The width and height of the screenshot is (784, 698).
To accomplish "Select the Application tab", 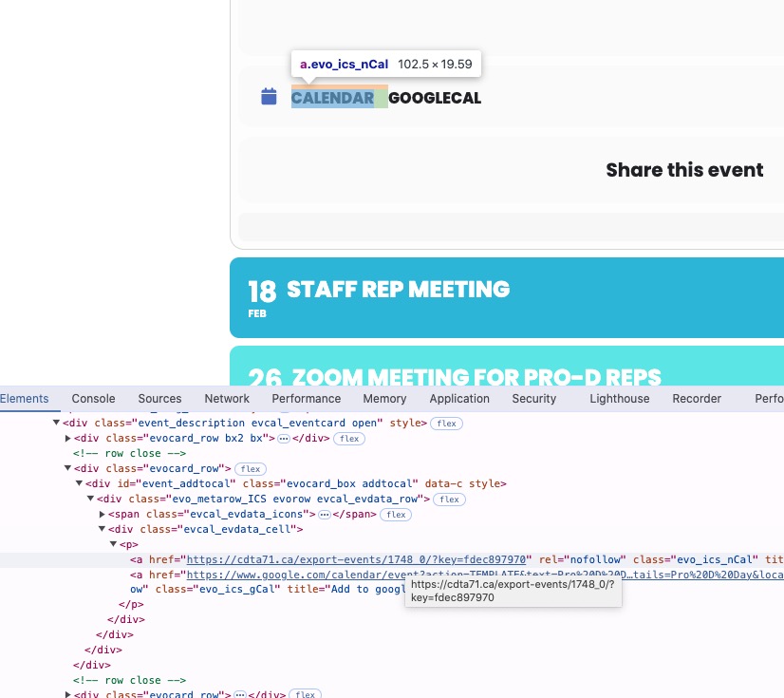I will 459,399.
